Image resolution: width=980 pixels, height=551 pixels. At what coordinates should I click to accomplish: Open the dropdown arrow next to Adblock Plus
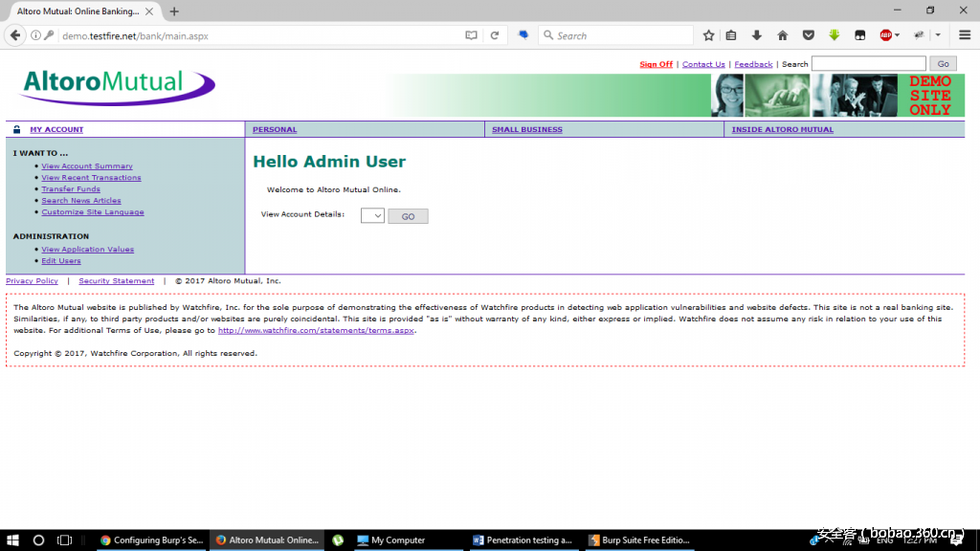898,34
